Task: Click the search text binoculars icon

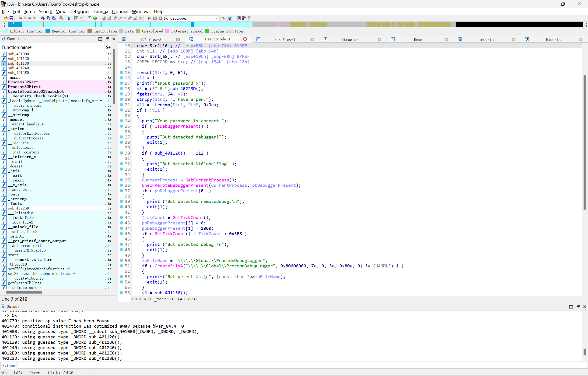Action: point(49,18)
